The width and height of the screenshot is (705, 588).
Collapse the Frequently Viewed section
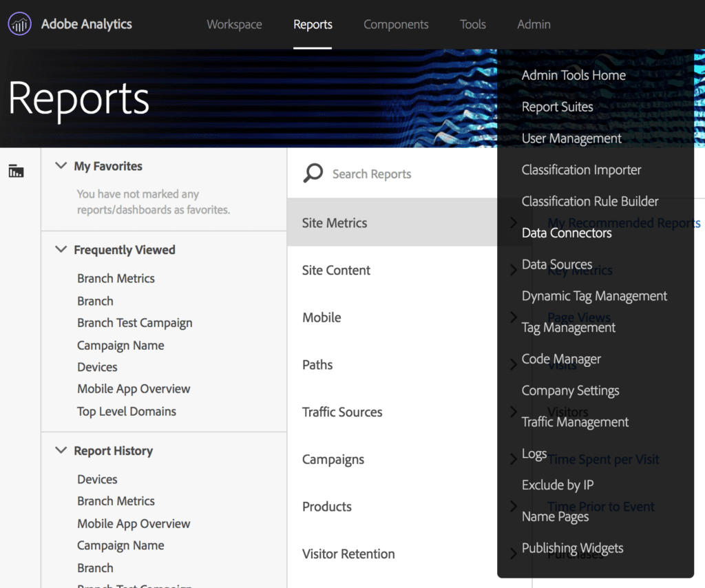61,249
